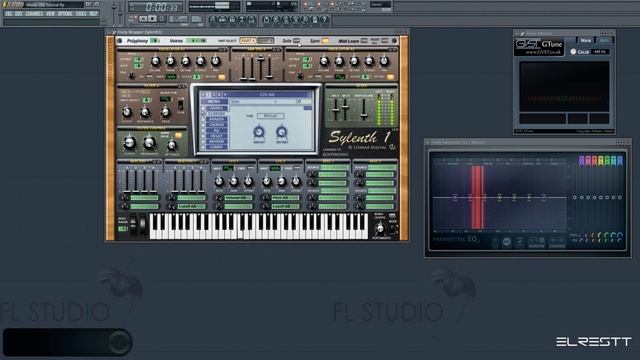Click Oscillator A1 pan knob
This screenshot has width=640, height=360.
point(216,62)
